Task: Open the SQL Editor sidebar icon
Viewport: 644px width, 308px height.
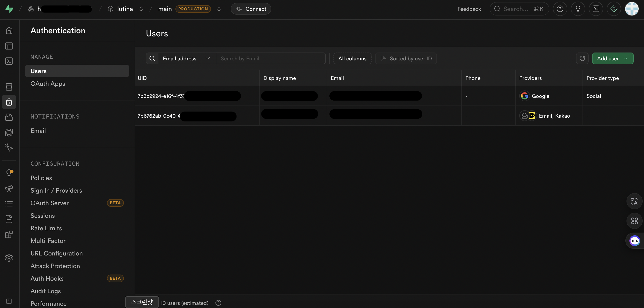Action: point(9,61)
